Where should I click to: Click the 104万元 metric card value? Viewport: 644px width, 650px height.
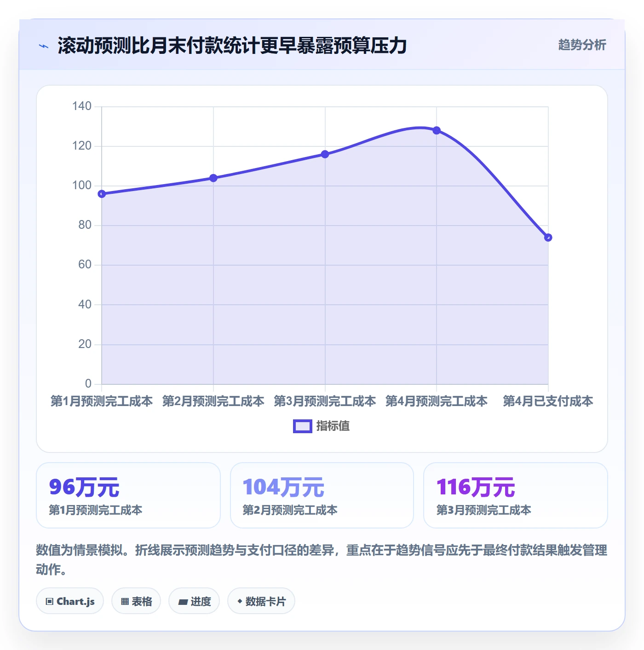coord(283,487)
